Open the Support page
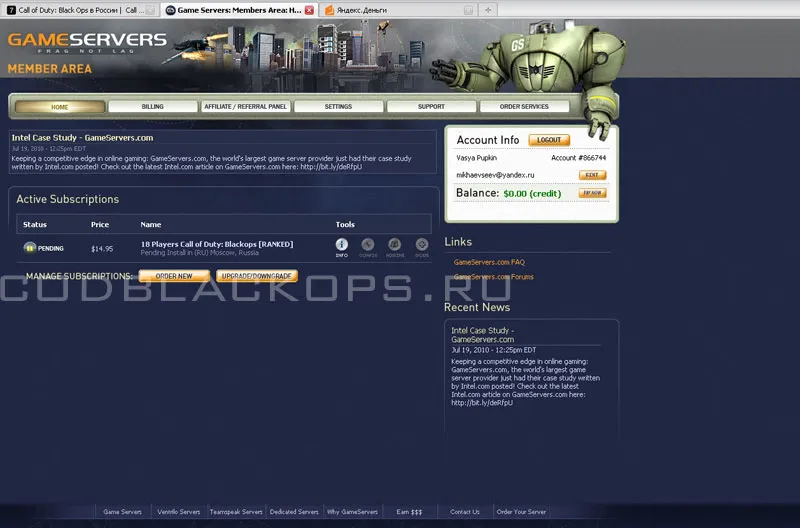 [431, 107]
